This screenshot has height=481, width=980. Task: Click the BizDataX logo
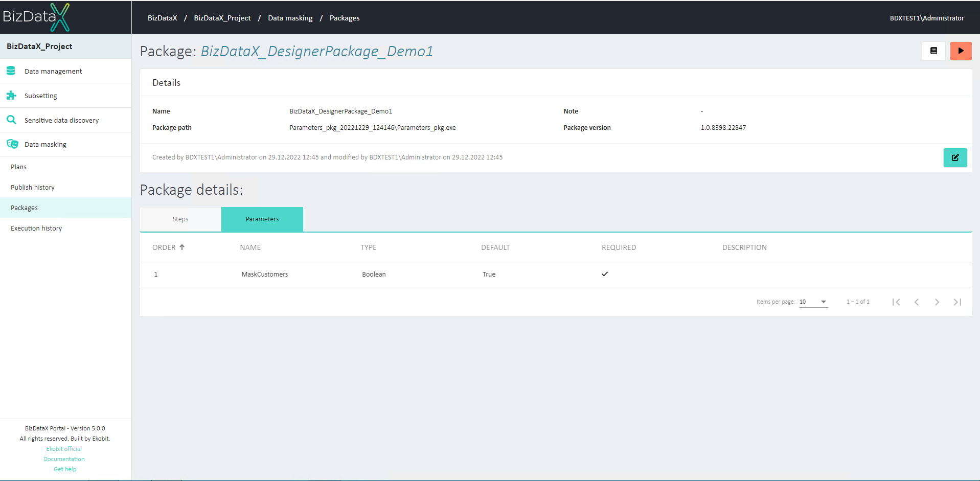tap(36, 17)
